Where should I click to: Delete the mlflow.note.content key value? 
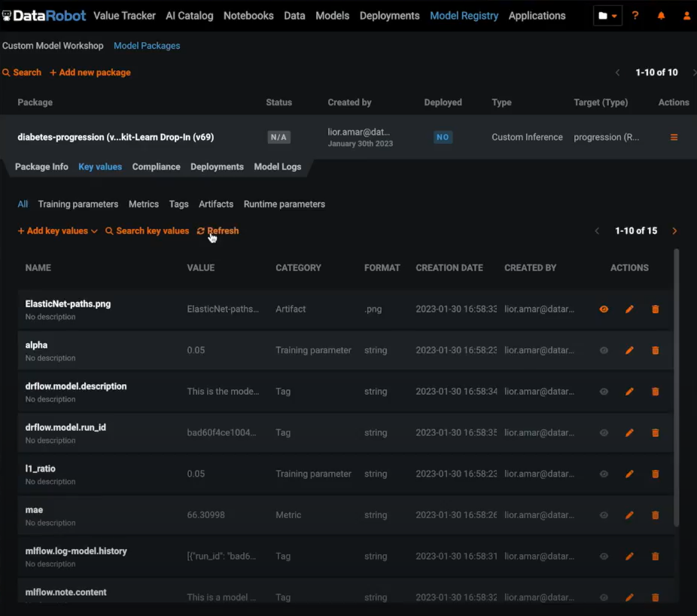[655, 597]
